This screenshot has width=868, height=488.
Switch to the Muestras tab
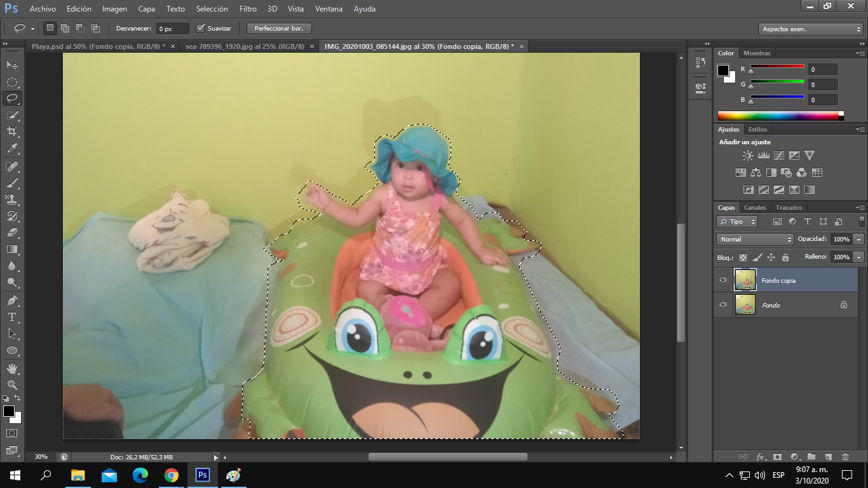tap(757, 53)
